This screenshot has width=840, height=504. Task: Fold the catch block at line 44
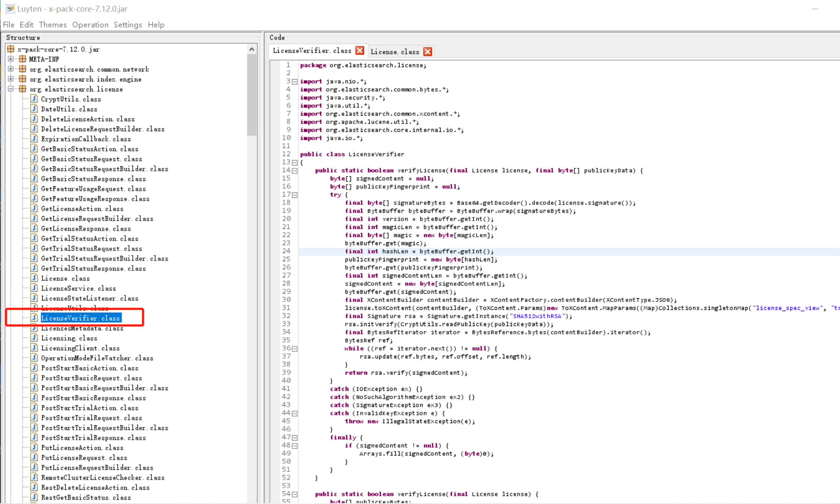tap(295, 414)
